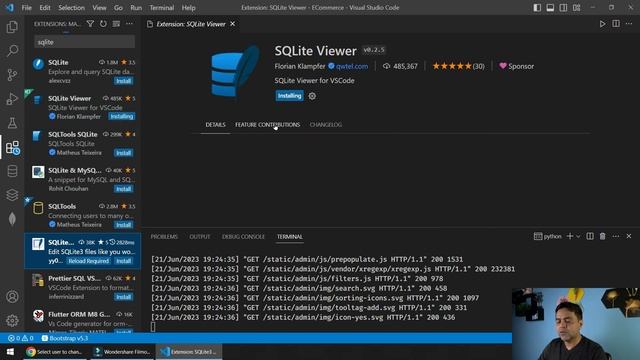Close the terminal panel

629,236
